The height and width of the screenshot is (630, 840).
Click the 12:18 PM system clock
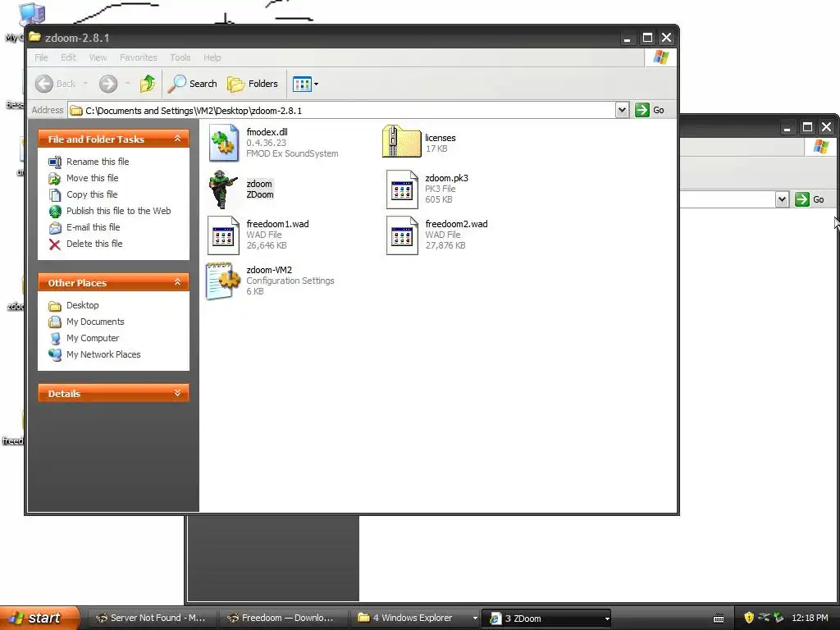tap(810, 618)
